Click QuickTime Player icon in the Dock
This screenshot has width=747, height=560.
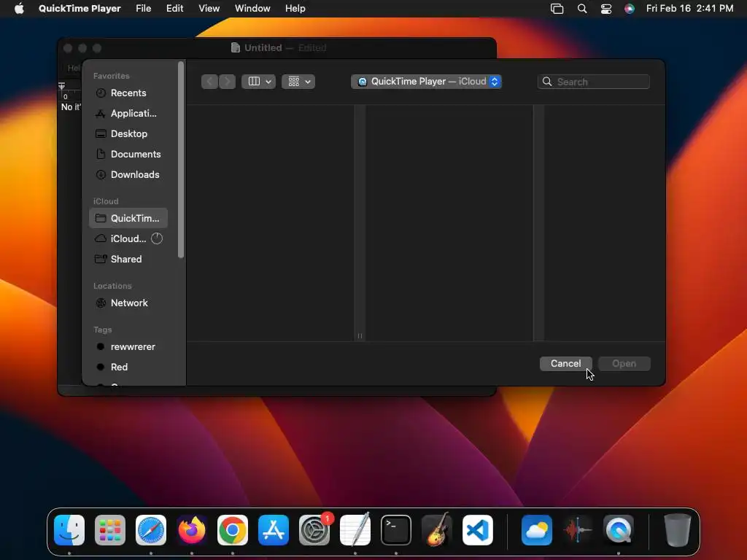(x=619, y=530)
